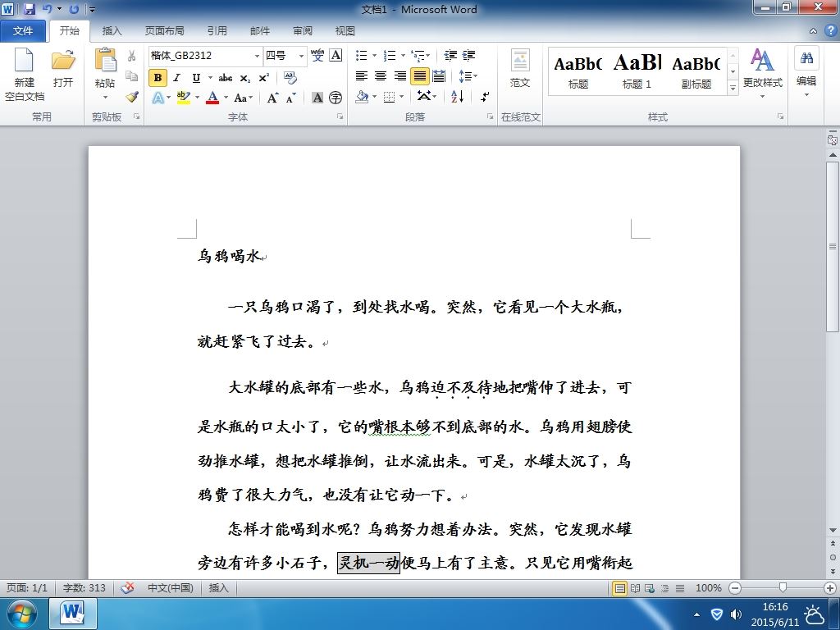Center align the paragraph

coord(381,76)
